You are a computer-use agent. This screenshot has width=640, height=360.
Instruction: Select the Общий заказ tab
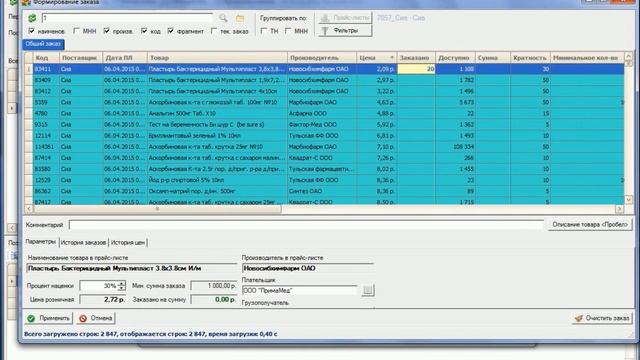coord(43,44)
